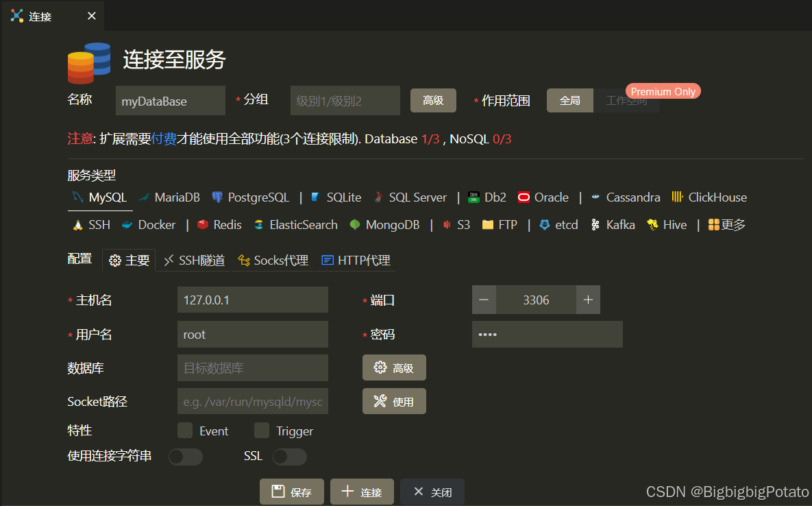Screen dimensions: 812x506
Task: Click the 连接 connect button
Action: (x=362, y=492)
